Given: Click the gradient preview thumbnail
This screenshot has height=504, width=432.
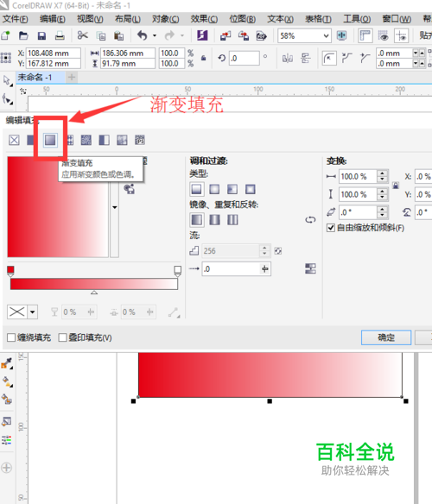Looking at the screenshot, I should (x=58, y=207).
